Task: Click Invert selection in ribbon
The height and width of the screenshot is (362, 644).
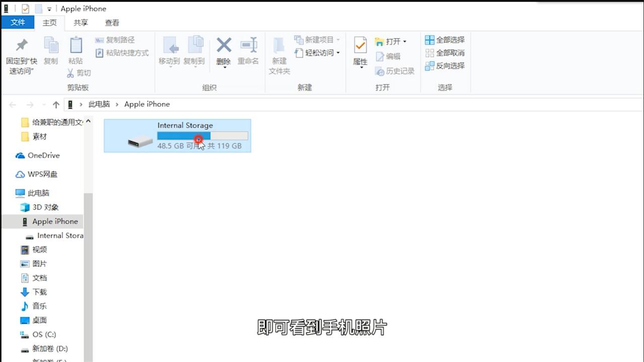Action: pos(445,66)
